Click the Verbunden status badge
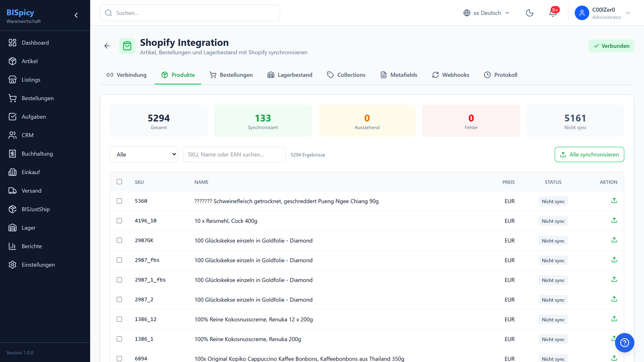The width and height of the screenshot is (644, 362). (611, 46)
